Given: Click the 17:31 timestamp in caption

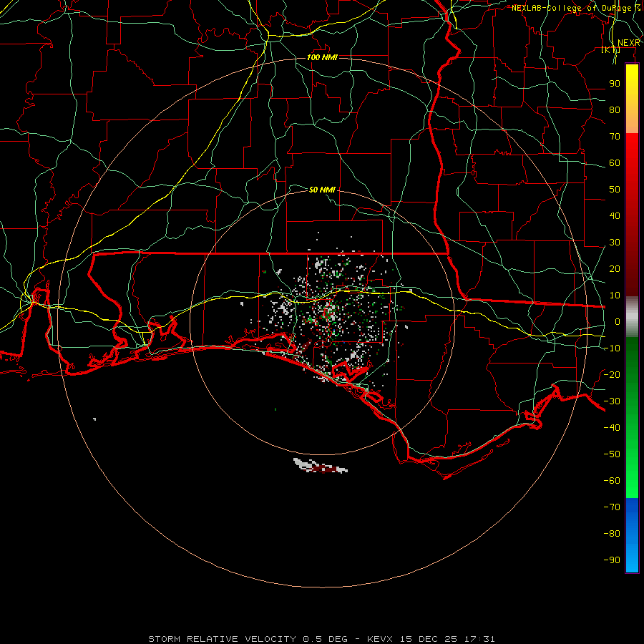Looking at the screenshot, I should pos(480,639).
